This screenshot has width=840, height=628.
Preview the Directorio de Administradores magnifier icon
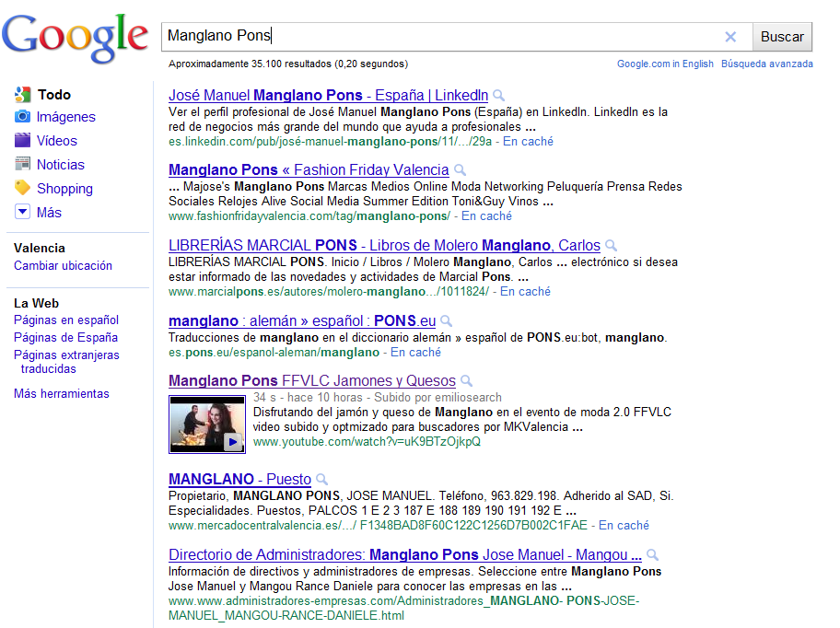point(652,555)
